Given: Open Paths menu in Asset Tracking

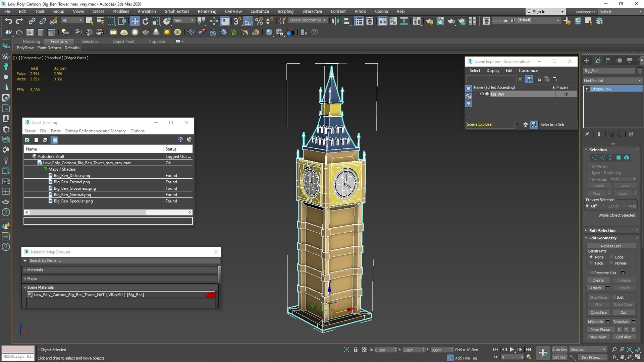Looking at the screenshot, I should coord(56,131).
